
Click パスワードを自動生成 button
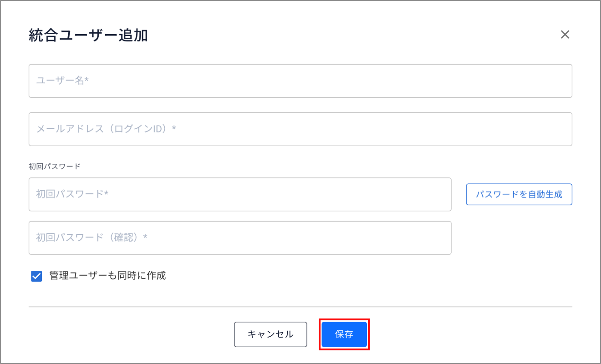pyautogui.click(x=519, y=195)
